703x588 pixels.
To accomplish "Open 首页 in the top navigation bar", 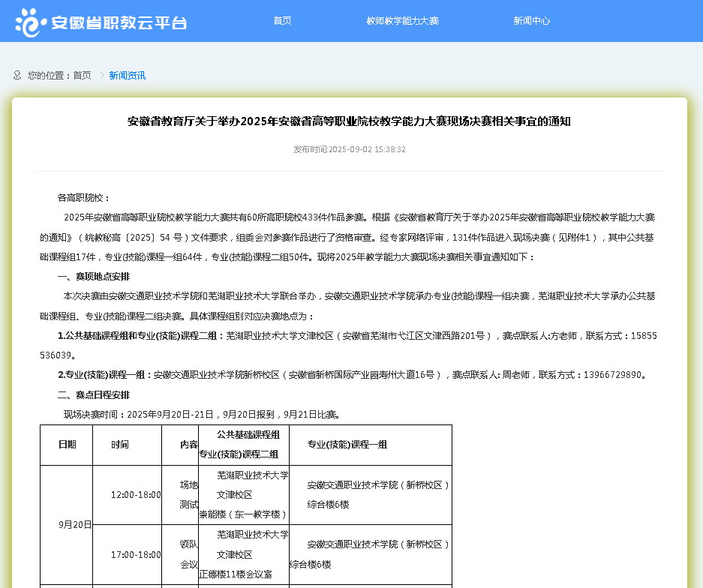I will point(282,21).
